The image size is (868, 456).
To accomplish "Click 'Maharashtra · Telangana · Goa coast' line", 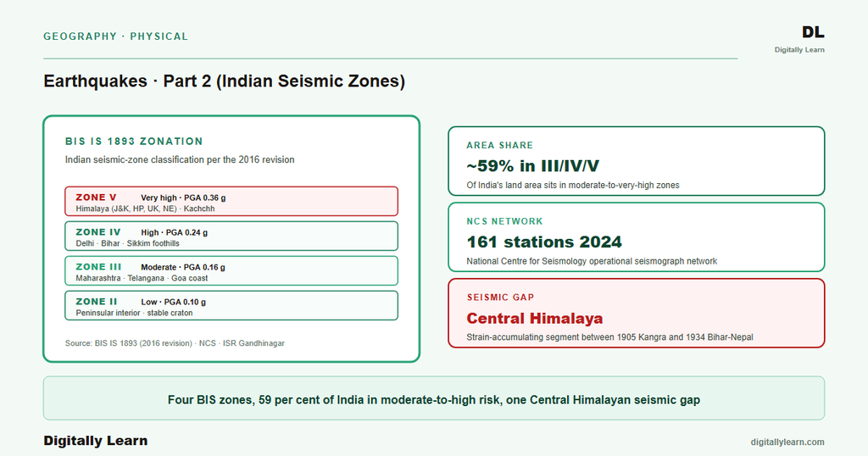I will 142,278.
